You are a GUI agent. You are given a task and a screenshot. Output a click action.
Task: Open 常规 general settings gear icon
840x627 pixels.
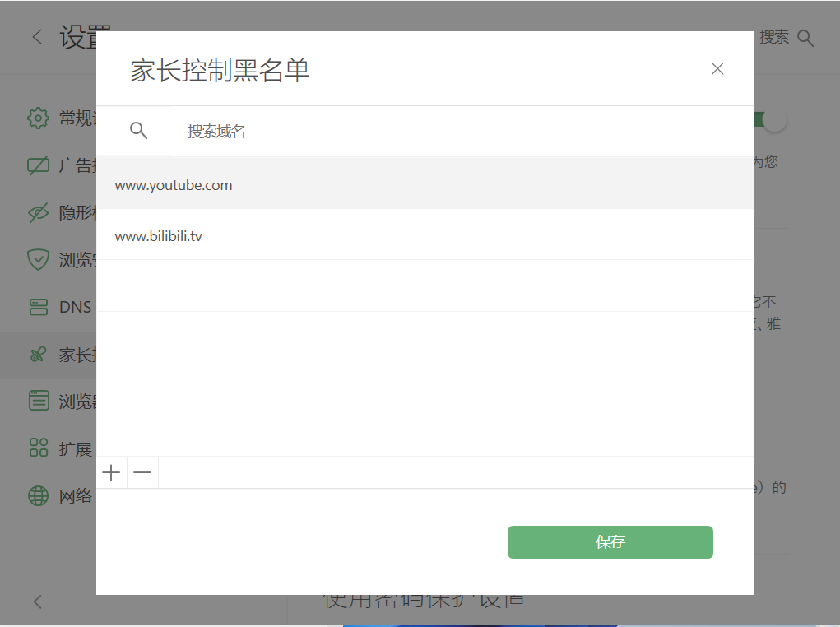pos(38,118)
